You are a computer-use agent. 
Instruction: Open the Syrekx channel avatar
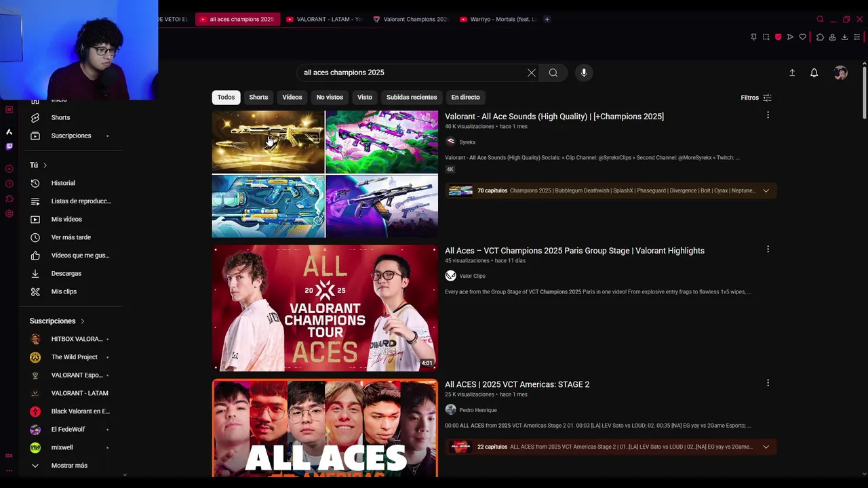click(450, 142)
